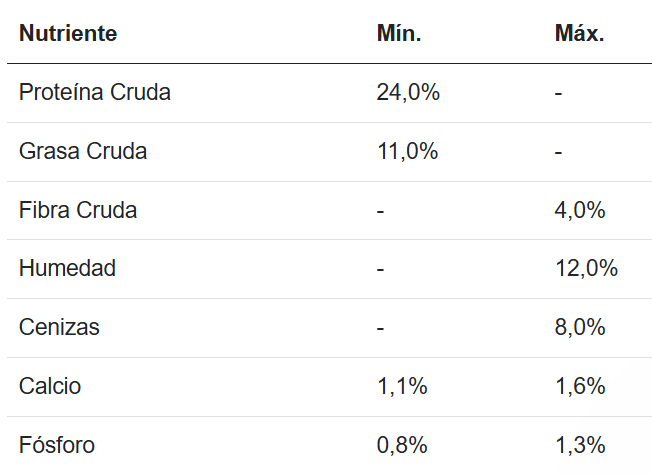This screenshot has width=652, height=474.
Task: Click the 8,0% maximum ash value
Action: point(580,328)
